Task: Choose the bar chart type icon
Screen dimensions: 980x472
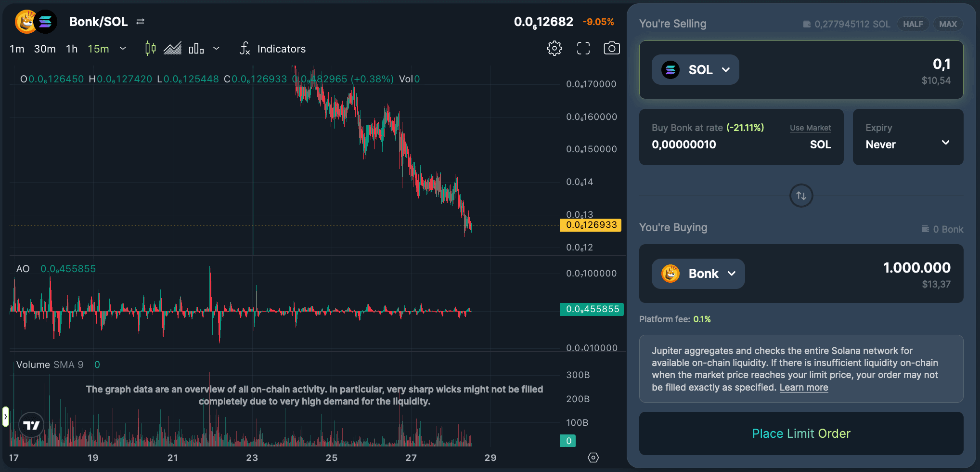Action: point(196,49)
